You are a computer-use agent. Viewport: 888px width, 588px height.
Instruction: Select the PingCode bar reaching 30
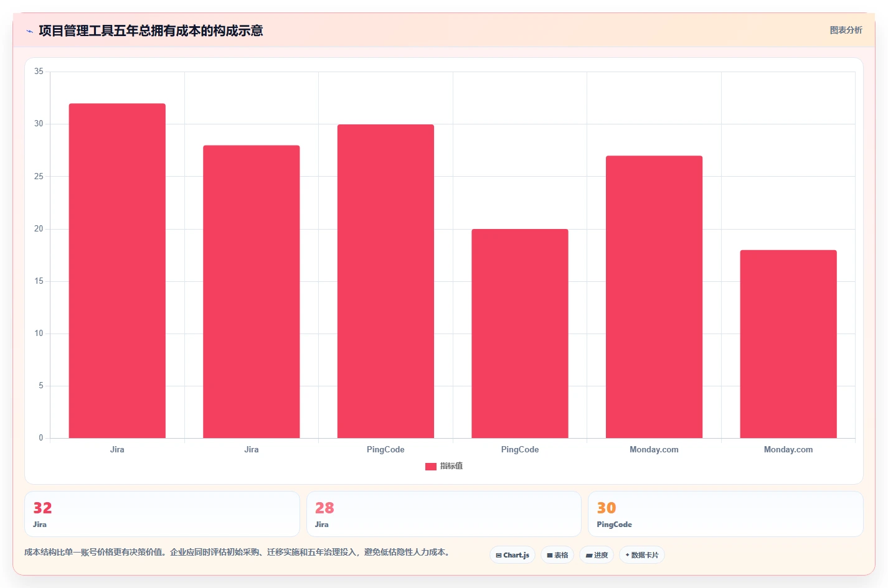(385, 281)
